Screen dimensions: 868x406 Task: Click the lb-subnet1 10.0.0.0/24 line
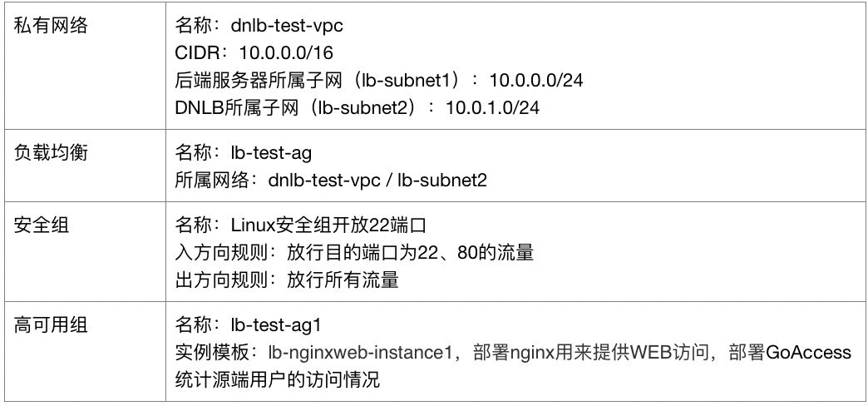click(379, 81)
